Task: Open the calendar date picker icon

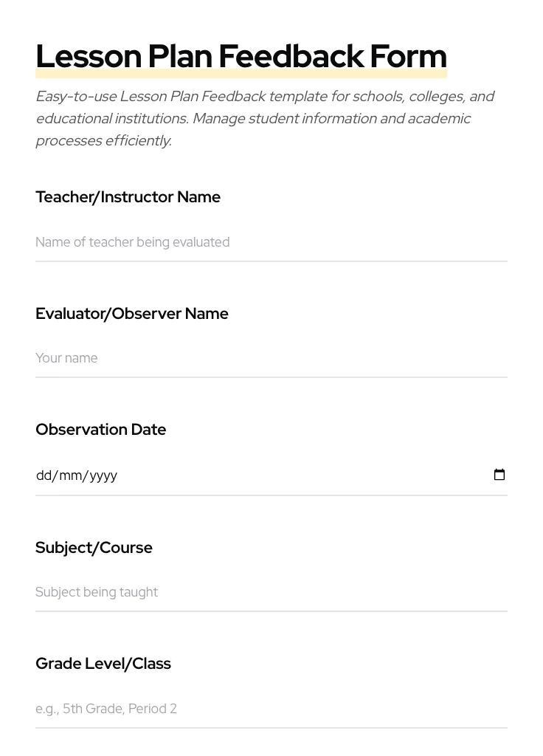Action: (x=499, y=475)
